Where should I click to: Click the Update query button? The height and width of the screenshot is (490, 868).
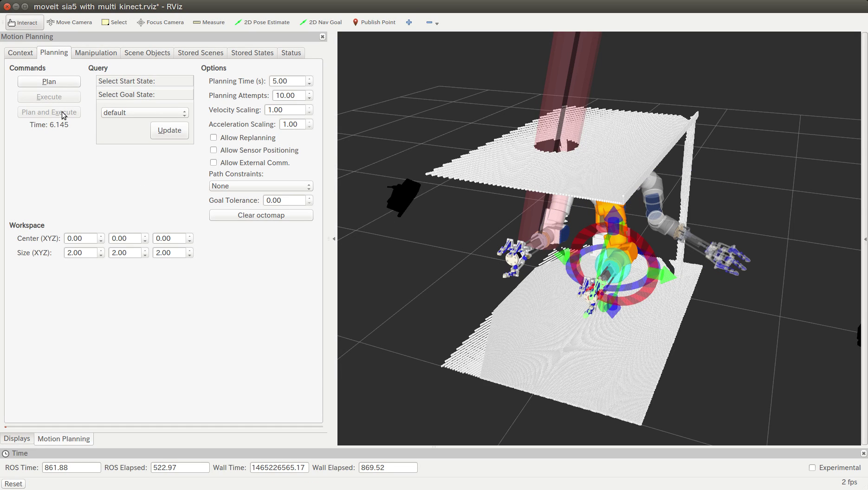click(x=169, y=130)
